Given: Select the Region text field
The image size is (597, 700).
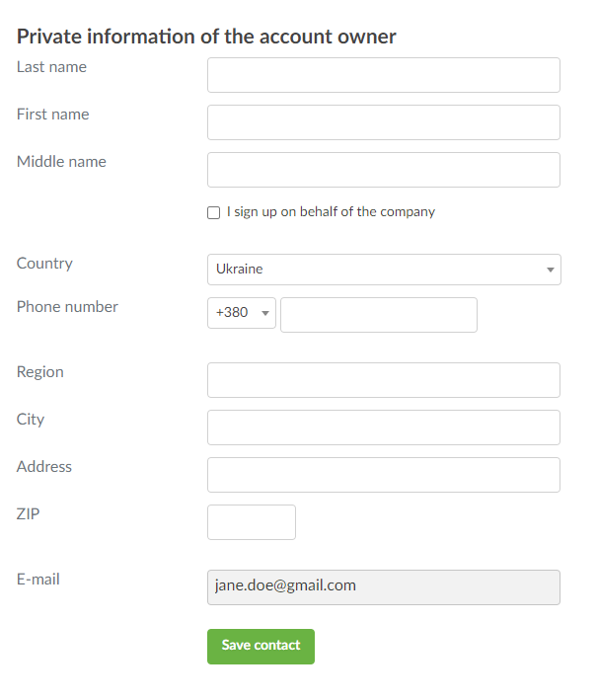Looking at the screenshot, I should click(x=383, y=380).
